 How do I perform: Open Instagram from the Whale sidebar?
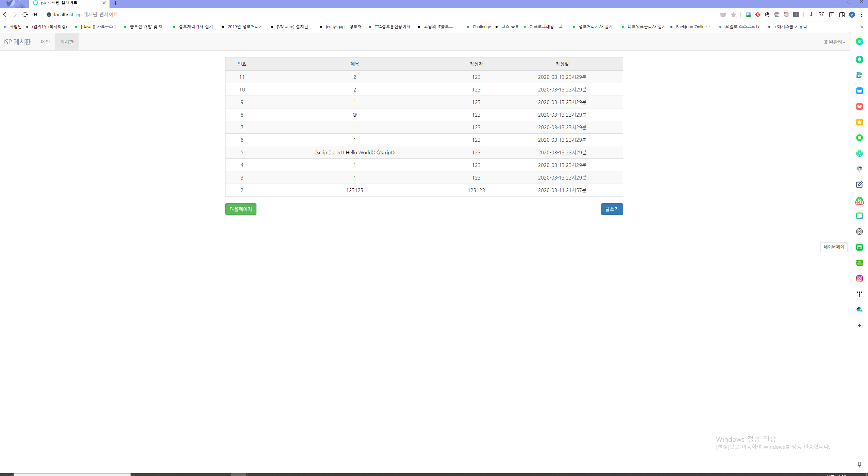[859, 278]
